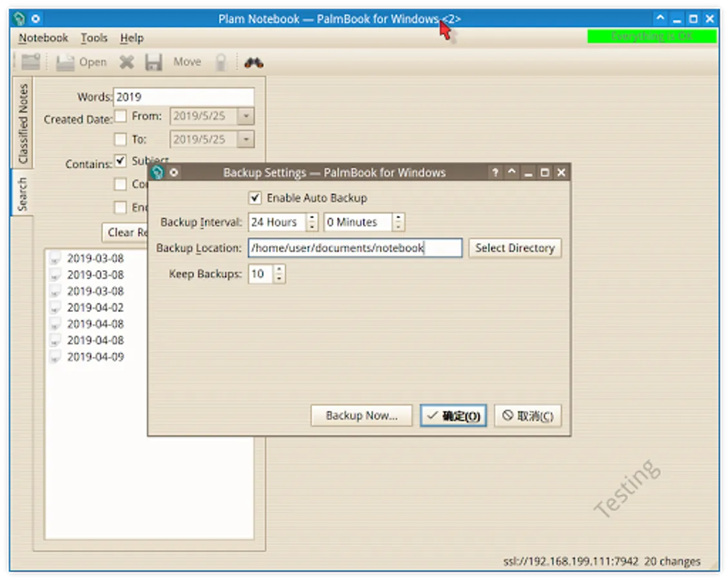Select the first 2019-03-08 search result
The height and width of the screenshot is (580, 728).
coord(95,258)
